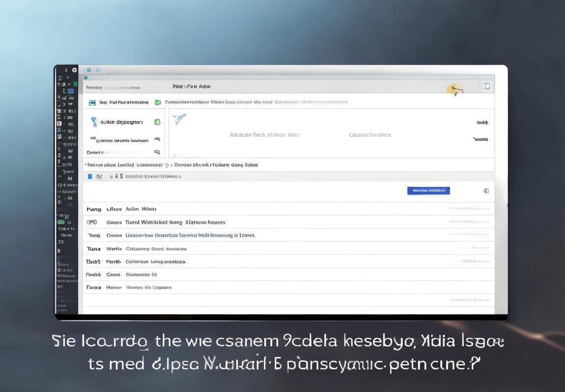Select the centered title tab in the top bar
The height and width of the screenshot is (392, 565).
(191, 87)
